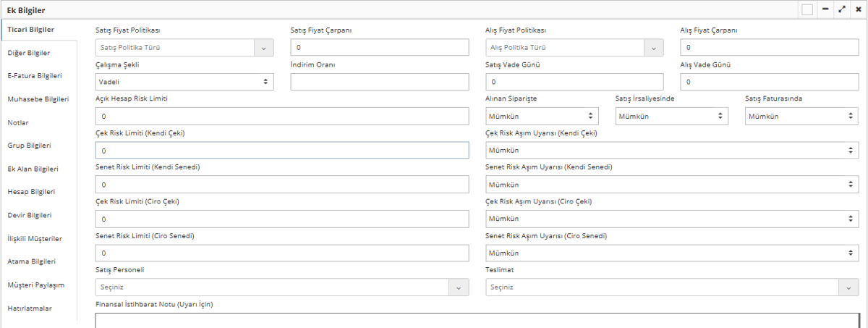Open the İlişkili Müşteriler tab
The image size is (868, 328).
pyautogui.click(x=35, y=238)
